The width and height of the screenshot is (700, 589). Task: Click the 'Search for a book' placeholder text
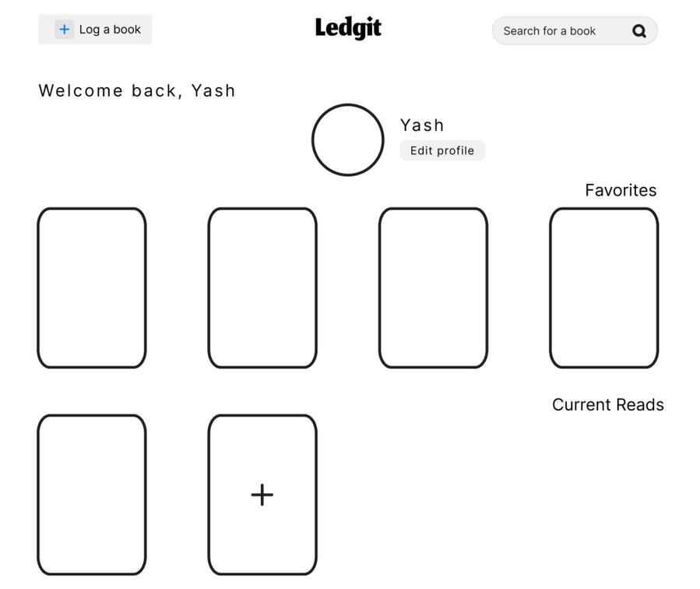549,31
